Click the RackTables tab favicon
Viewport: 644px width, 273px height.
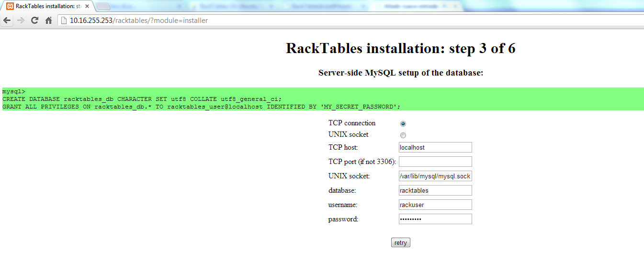pos(10,6)
